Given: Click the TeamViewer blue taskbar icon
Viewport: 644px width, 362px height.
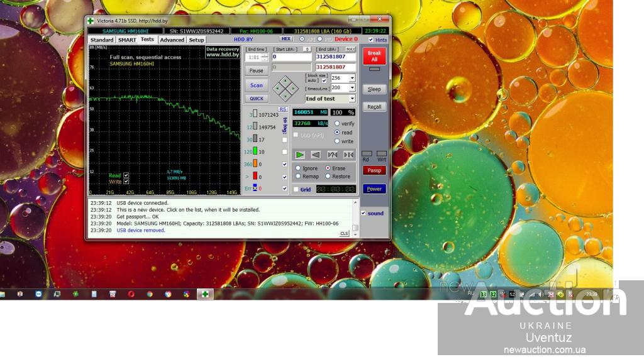Looking at the screenshot, I should tap(38, 294).
